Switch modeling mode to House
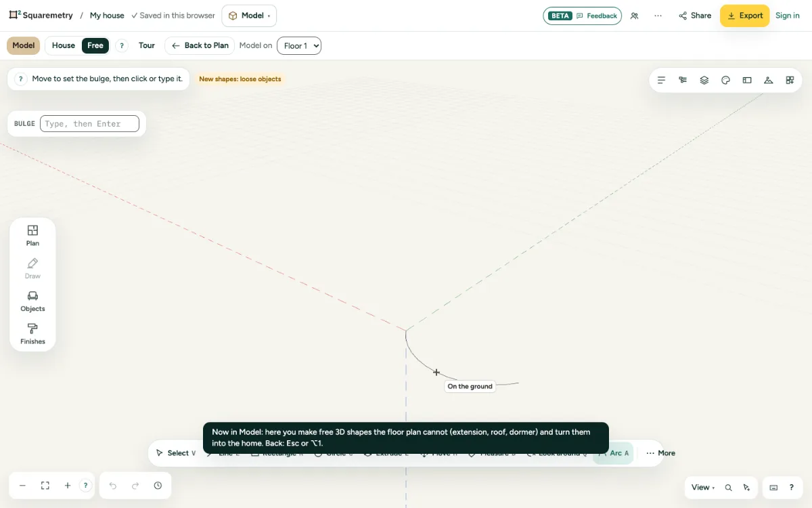This screenshot has height=508, width=812. pyautogui.click(x=64, y=45)
